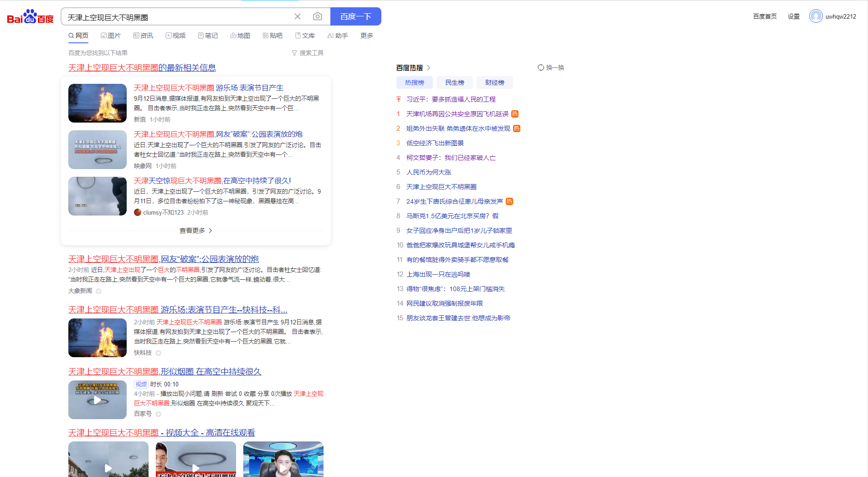The image size is (868, 477).
Task: Play third video with news anchor
Action: point(283,459)
